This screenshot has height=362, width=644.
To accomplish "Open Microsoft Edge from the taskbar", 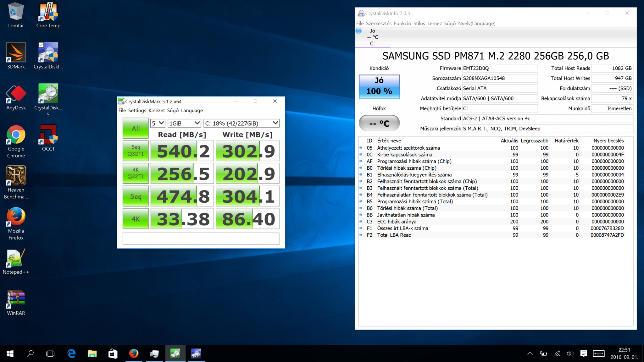I will [x=72, y=353].
